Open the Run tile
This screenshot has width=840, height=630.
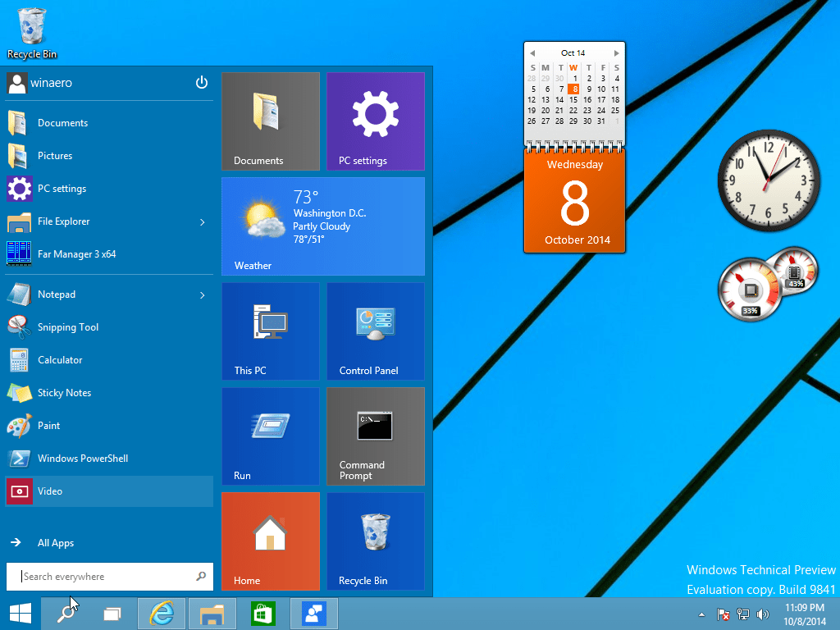tap(270, 436)
